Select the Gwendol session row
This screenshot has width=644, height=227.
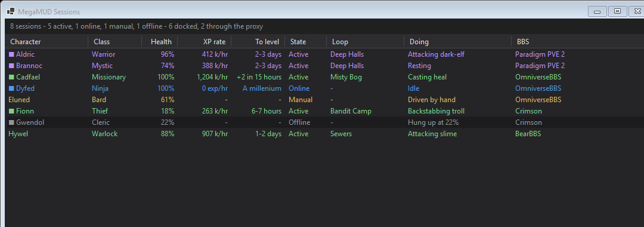point(324,122)
